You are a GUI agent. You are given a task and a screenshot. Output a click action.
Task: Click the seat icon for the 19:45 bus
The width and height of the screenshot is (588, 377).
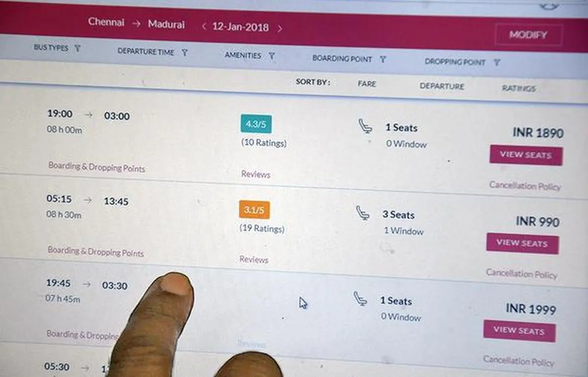(361, 299)
